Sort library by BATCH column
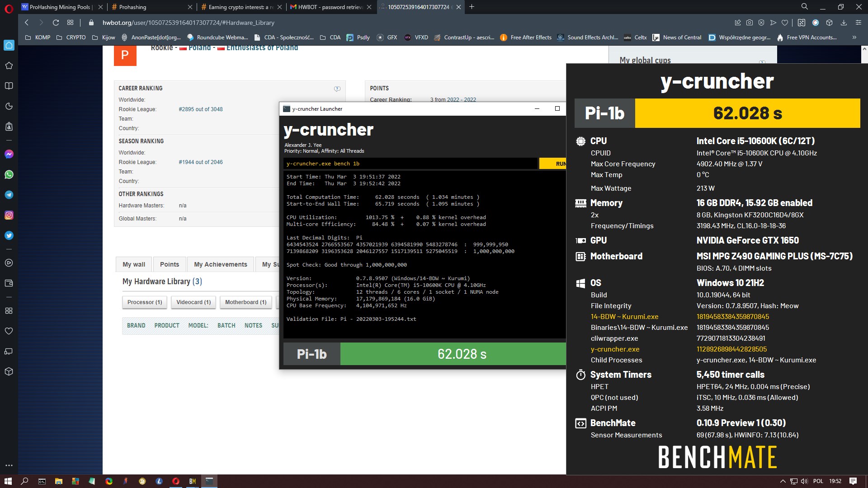Image resolution: width=868 pixels, height=488 pixels. click(226, 325)
